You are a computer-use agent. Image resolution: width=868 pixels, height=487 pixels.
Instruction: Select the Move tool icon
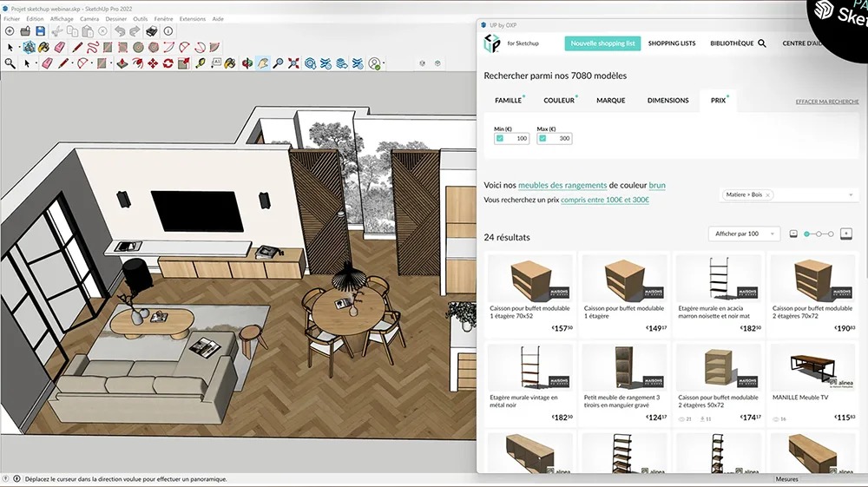[153, 63]
